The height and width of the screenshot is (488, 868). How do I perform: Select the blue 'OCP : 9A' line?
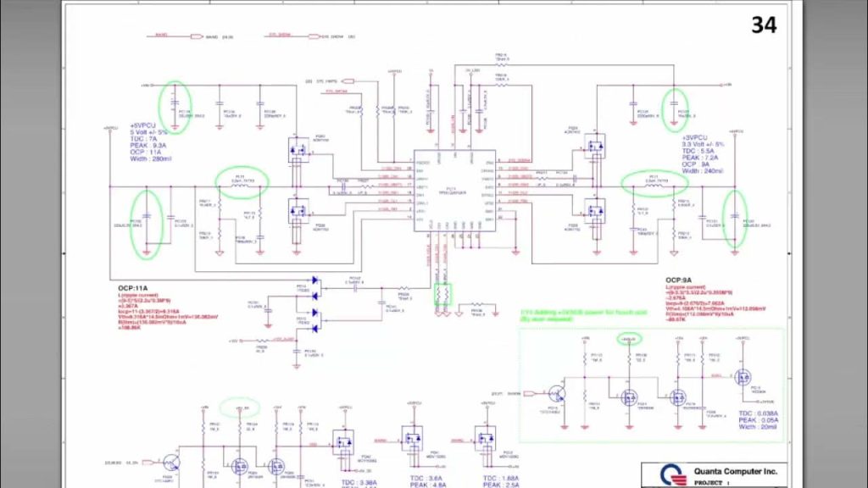coord(696,164)
